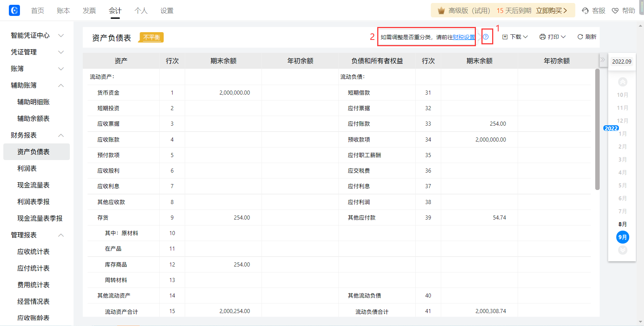Screen dimensions: 644x326
Task: Select August on the month timeline
Action: [x=622, y=224]
